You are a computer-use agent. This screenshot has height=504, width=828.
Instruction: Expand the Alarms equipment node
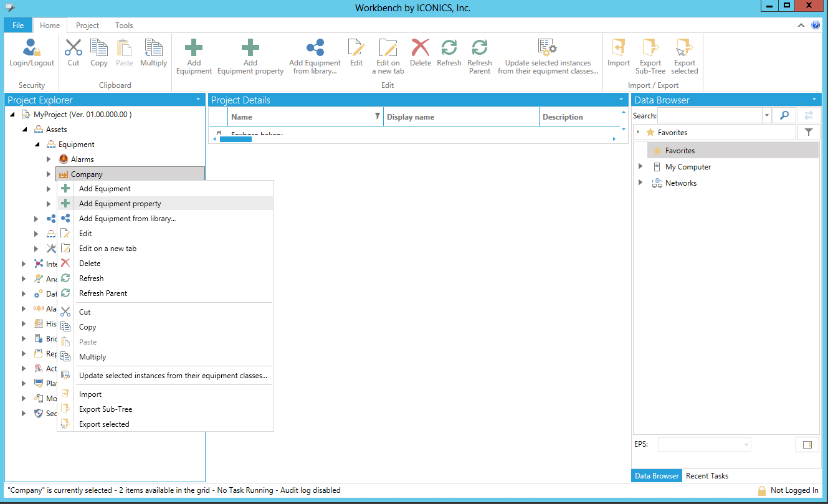pyautogui.click(x=49, y=159)
